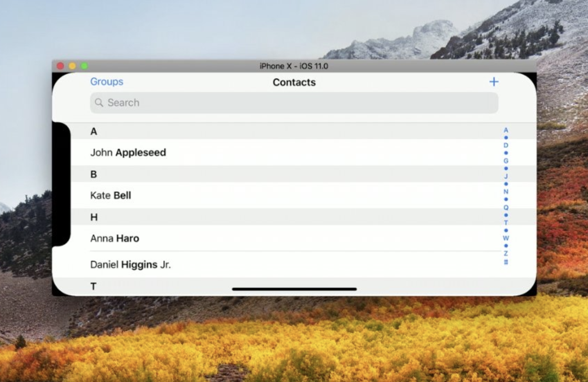Click the green zoom window button

tap(84, 66)
